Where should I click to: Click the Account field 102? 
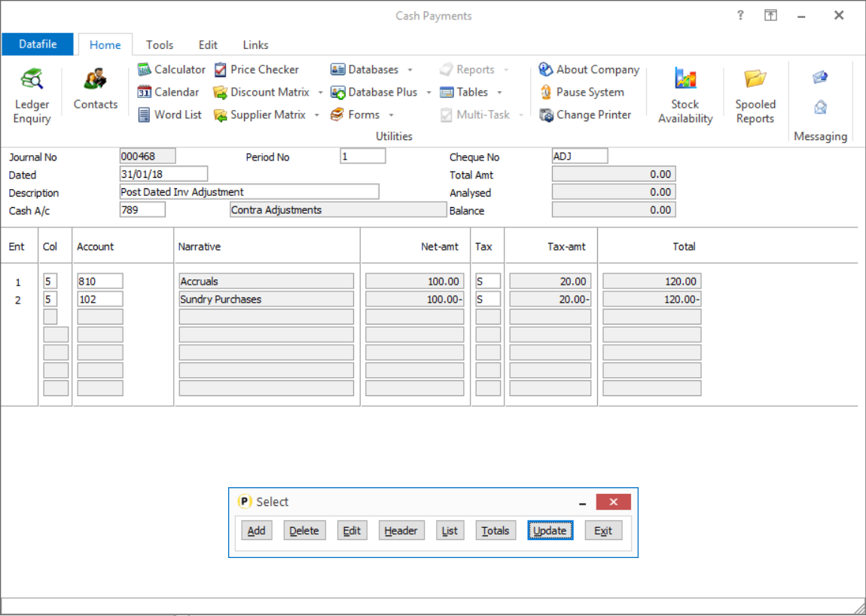click(100, 299)
